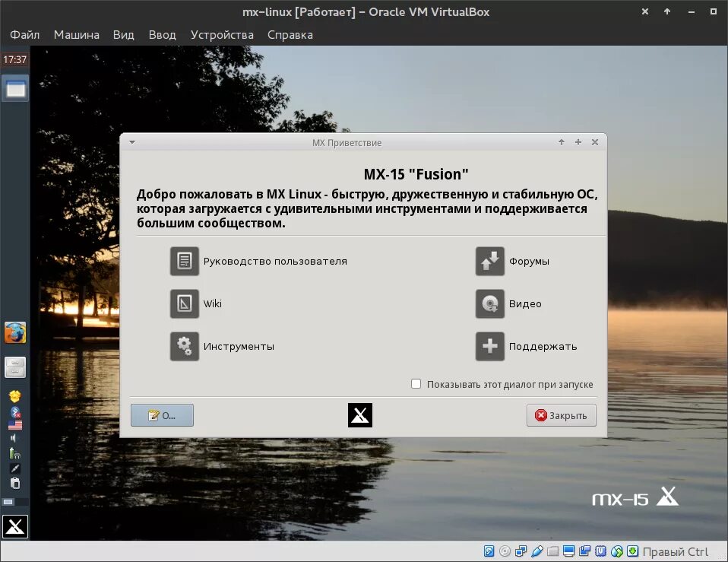Click the Bluetooth tray icon
This screenshot has width=728, height=562.
(15, 411)
